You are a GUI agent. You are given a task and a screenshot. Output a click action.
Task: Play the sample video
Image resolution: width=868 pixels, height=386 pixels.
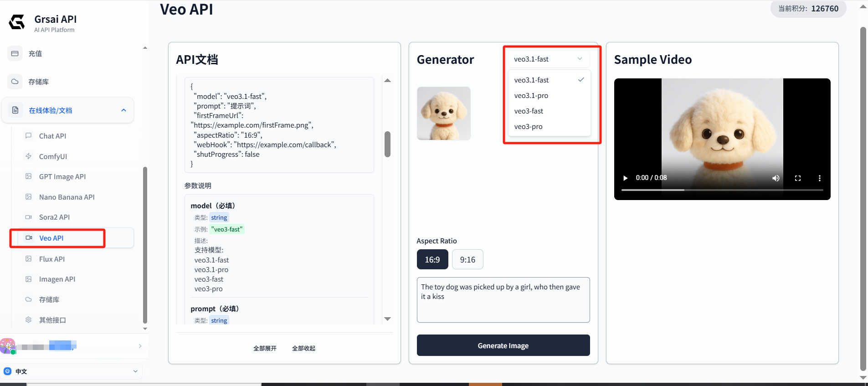click(x=625, y=178)
